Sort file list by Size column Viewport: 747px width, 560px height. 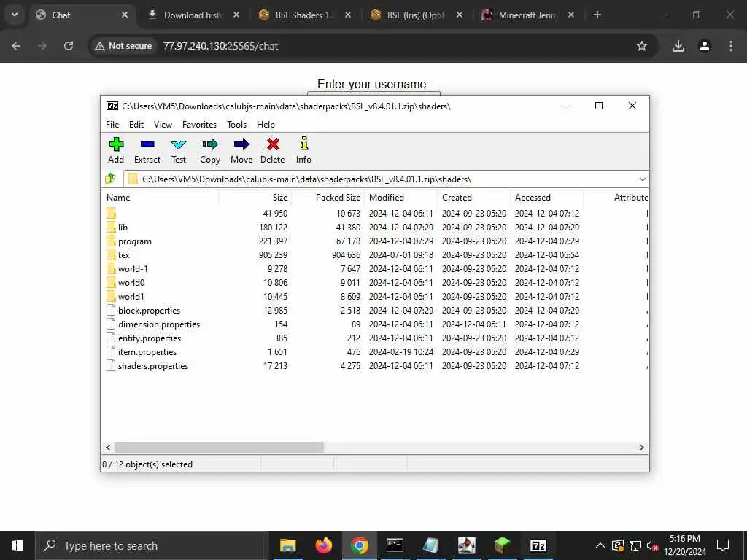(x=255, y=197)
